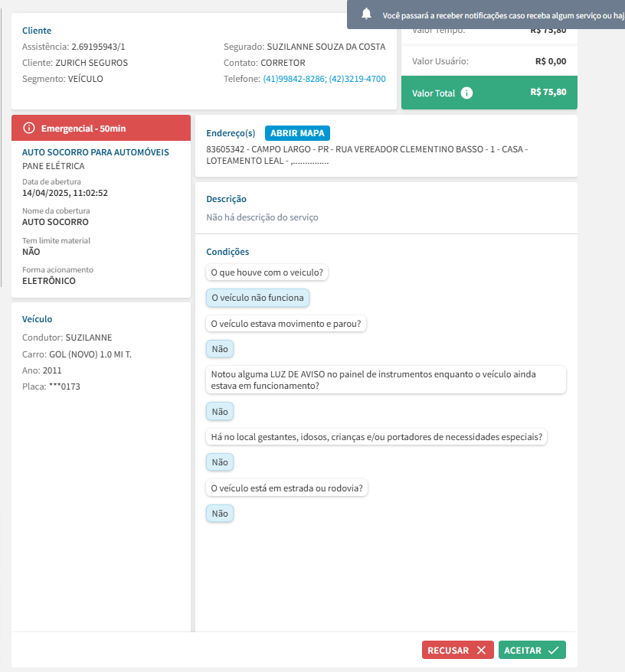Screen dimensions: 625x672
Task: Select the 'O veículo não funciona' answer
Action: [x=257, y=298]
